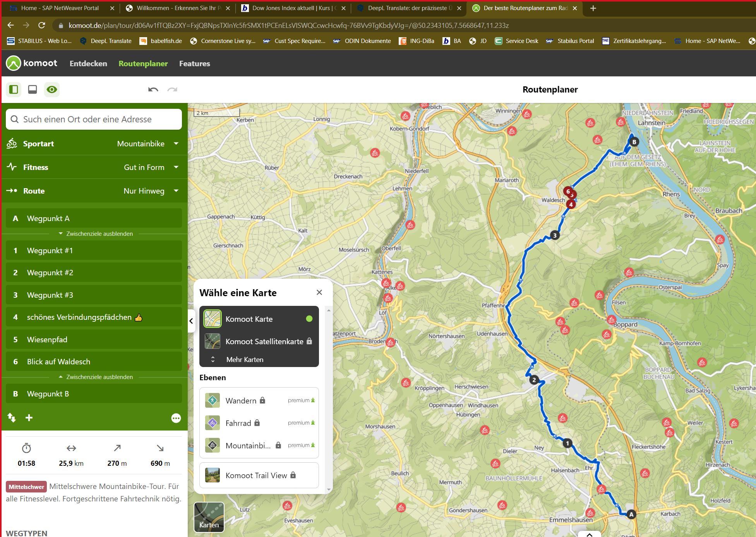Open the Entdecken menu
756x537 pixels.
coord(88,63)
